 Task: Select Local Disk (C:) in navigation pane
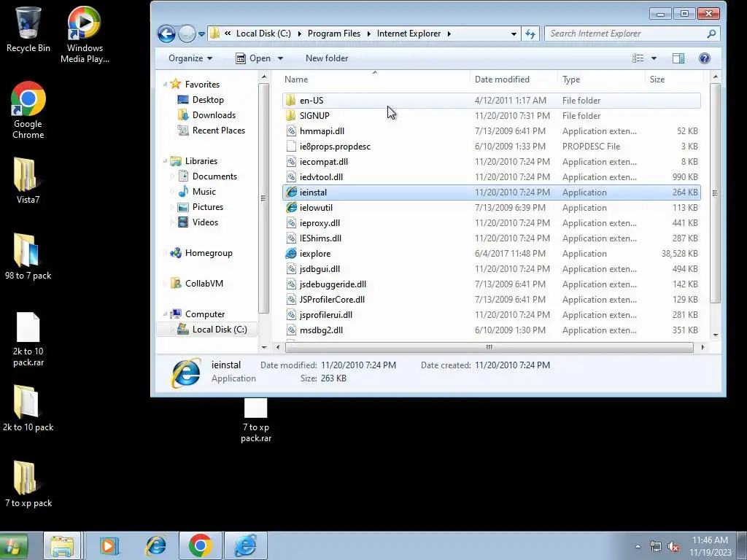[x=220, y=330]
